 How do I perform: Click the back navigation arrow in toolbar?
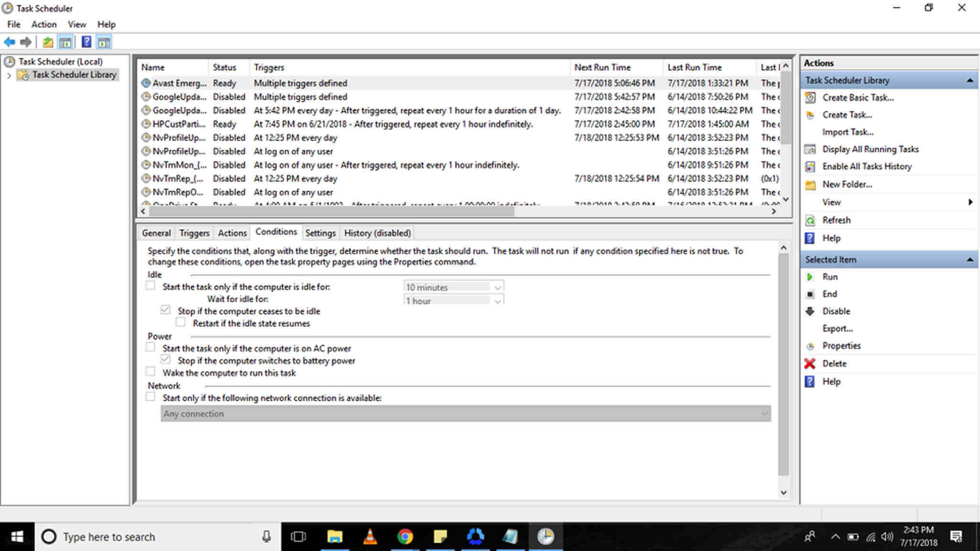(x=10, y=42)
